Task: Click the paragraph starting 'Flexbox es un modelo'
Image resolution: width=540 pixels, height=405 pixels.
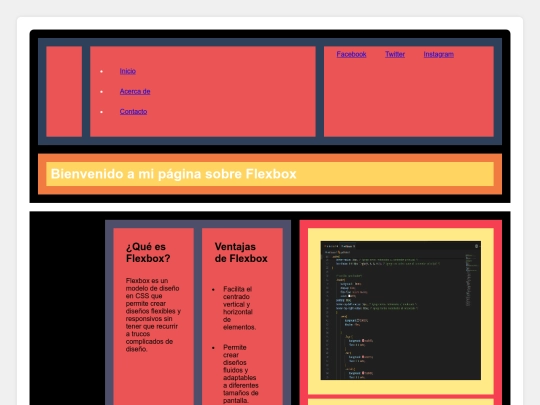Action: [x=153, y=315]
